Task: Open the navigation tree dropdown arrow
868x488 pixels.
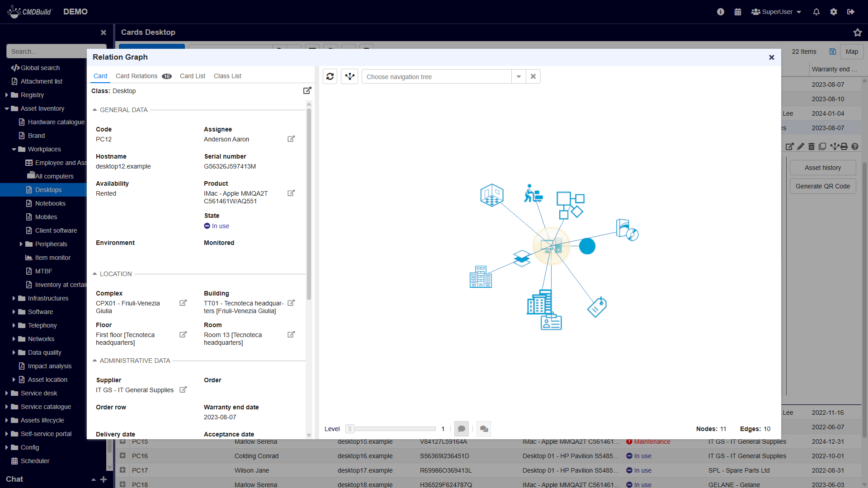Action: pos(519,76)
